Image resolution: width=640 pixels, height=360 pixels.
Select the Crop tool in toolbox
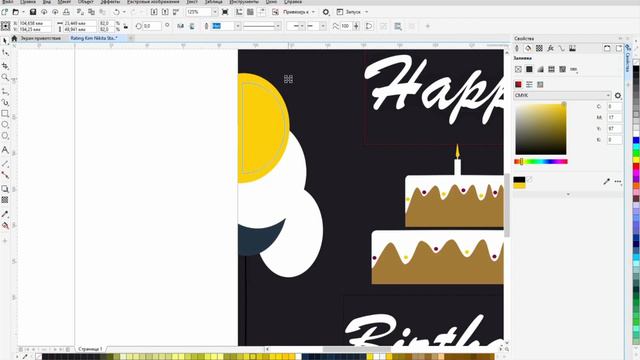click(x=5, y=66)
